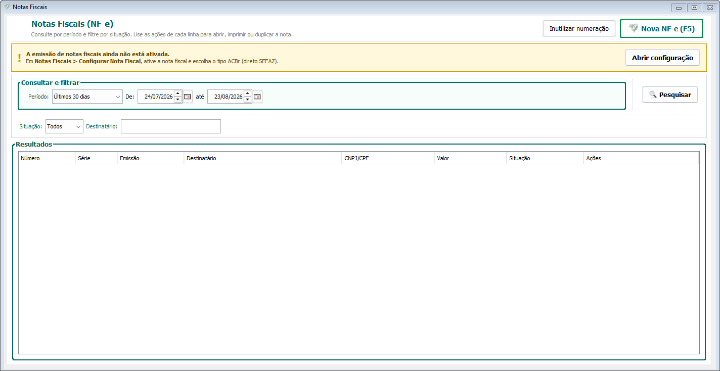The image size is (720, 371).
Task: Click the Notas Fiscais title bar icon
Action: pos(6,7)
